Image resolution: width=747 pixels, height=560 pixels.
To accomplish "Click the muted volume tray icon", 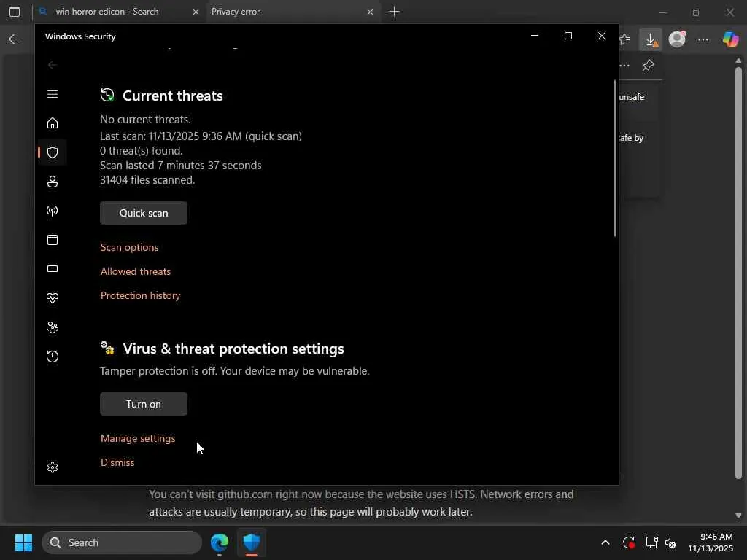I will 670,542.
